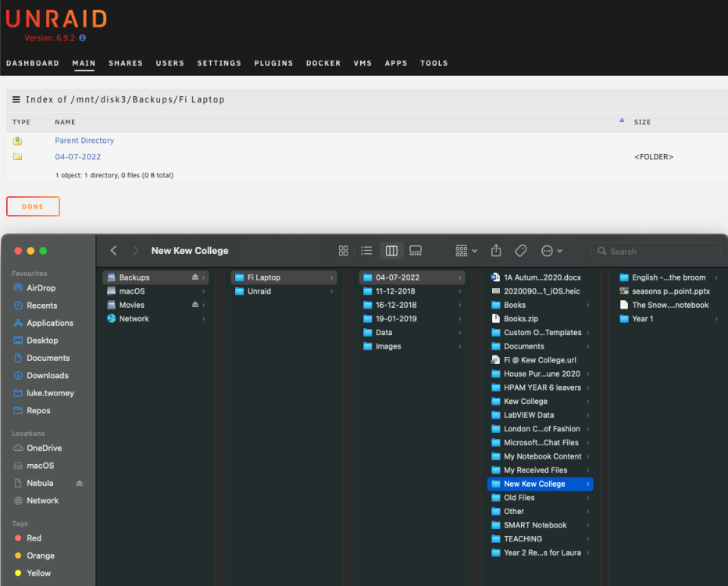
Task: Open the Settings tab in Unraid
Action: (219, 63)
